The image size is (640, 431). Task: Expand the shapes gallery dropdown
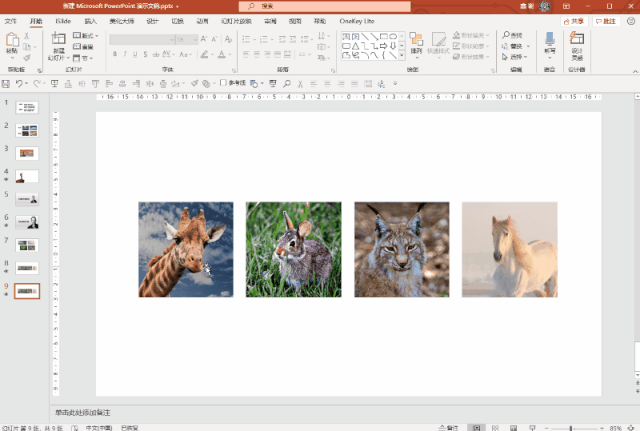402,56
